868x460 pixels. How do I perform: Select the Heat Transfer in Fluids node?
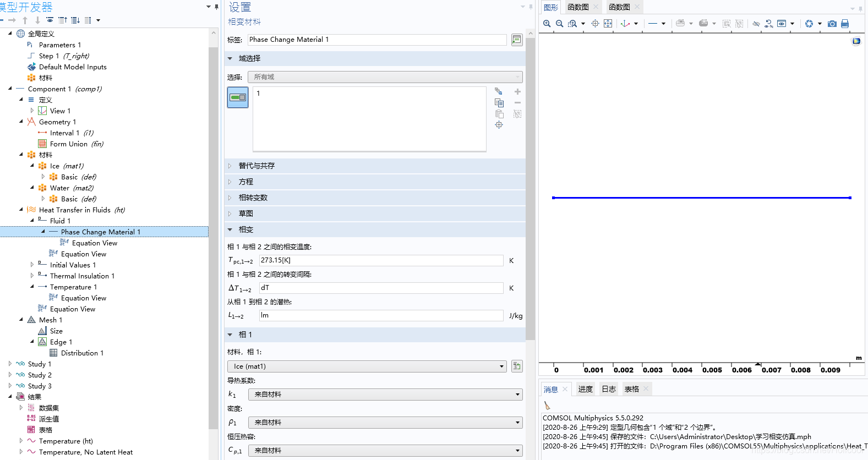[x=81, y=210]
